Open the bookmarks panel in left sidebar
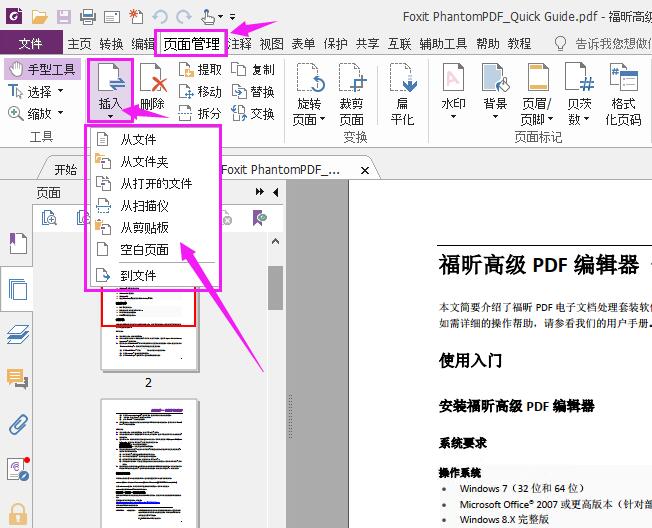This screenshot has height=528, width=652. click(x=17, y=244)
